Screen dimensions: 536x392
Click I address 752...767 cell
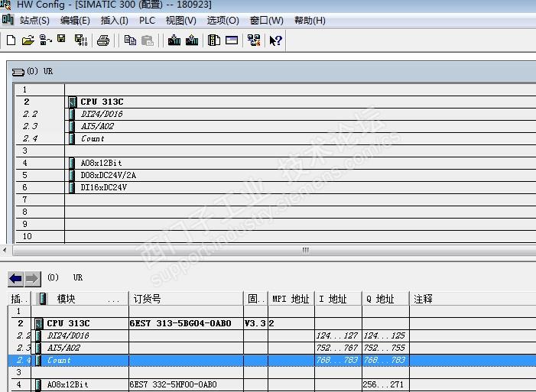pos(337,348)
